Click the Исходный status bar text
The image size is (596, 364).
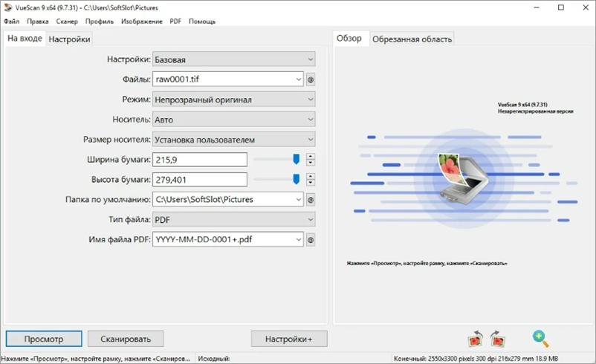[214, 359]
